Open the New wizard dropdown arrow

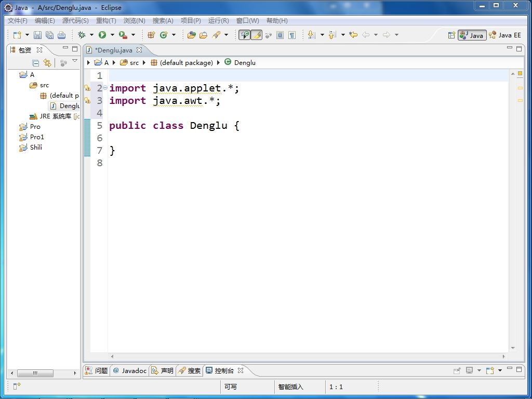coord(27,35)
